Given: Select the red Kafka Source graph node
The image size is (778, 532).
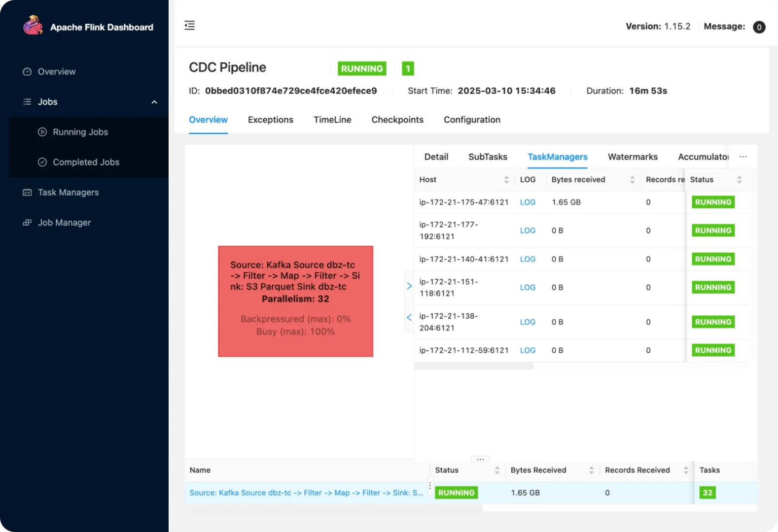Looking at the screenshot, I should [x=295, y=301].
